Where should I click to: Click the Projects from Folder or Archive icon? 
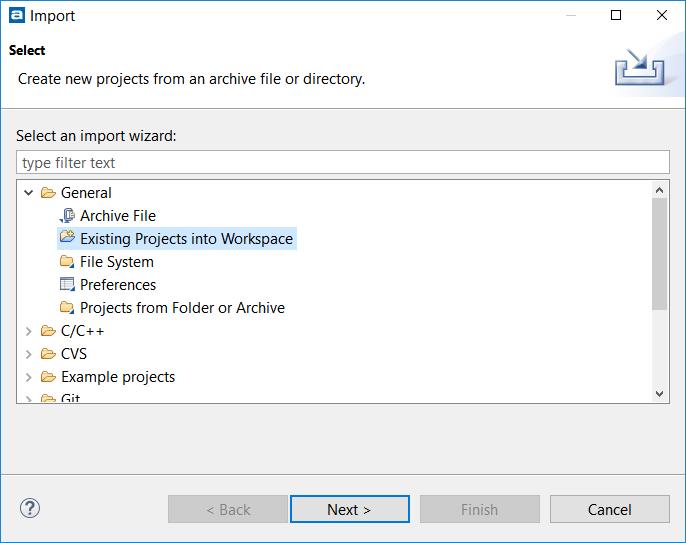67,308
